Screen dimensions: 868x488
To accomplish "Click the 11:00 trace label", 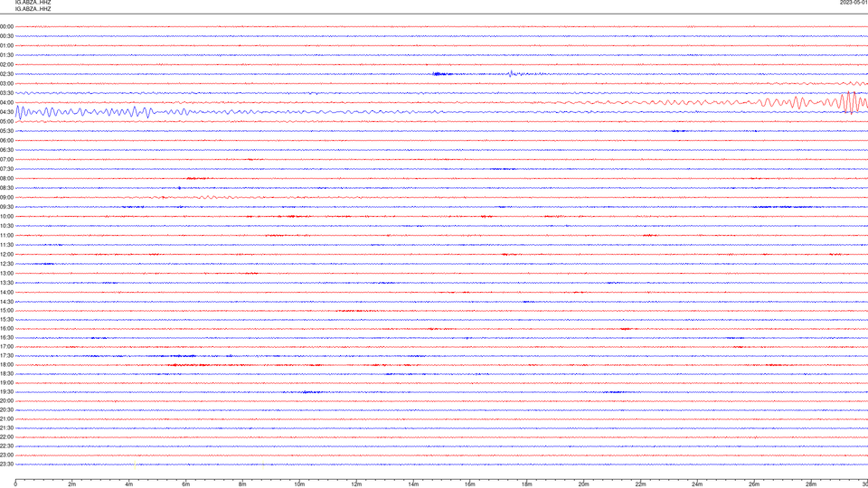I will tap(6, 235).
